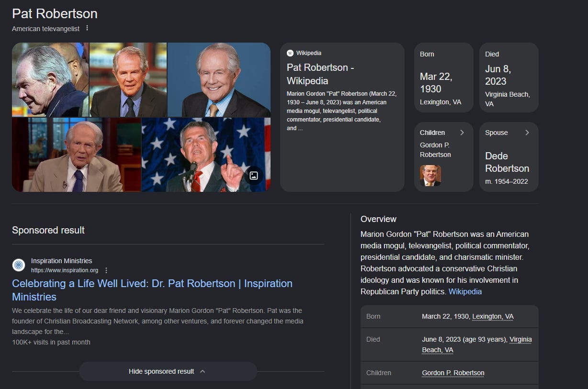Open the more-options menu beside American televangelist

[x=87, y=28]
